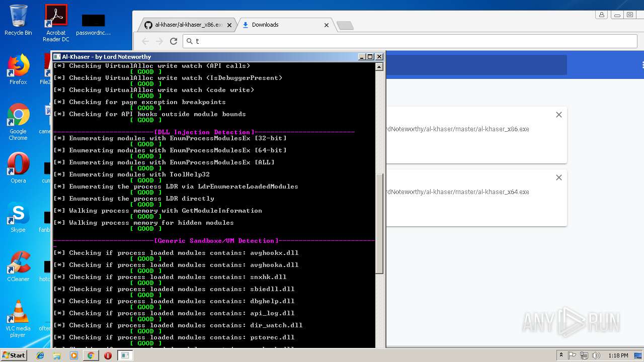Click the 'avghookx.dll' check line
This screenshot has height=362, width=644.
pyautogui.click(x=176, y=253)
